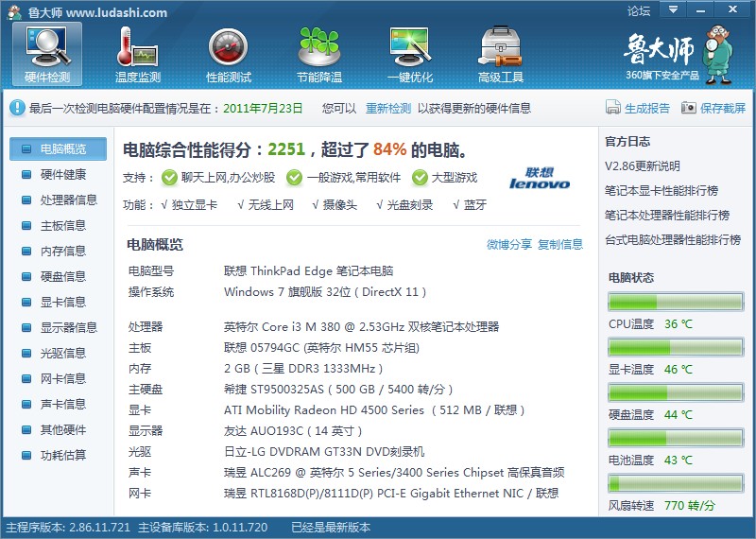
Task: Open 笔记本显卡性能排行榜 link
Action: click(661, 191)
